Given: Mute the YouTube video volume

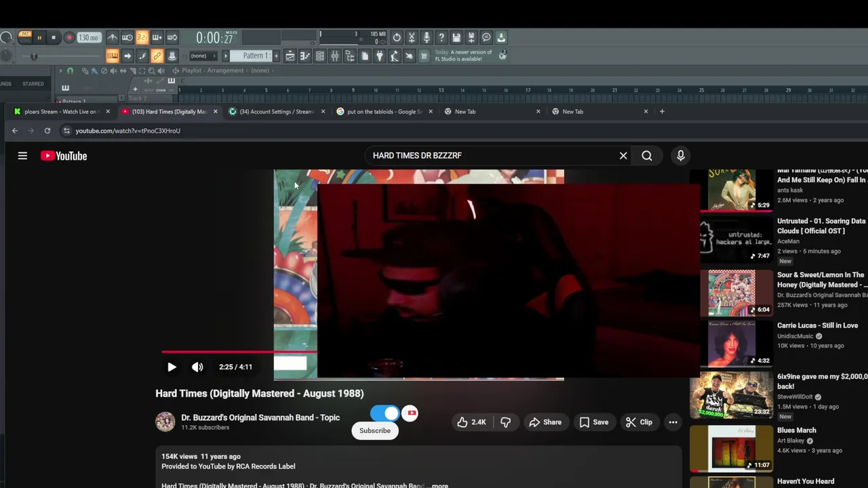Looking at the screenshot, I should (197, 367).
